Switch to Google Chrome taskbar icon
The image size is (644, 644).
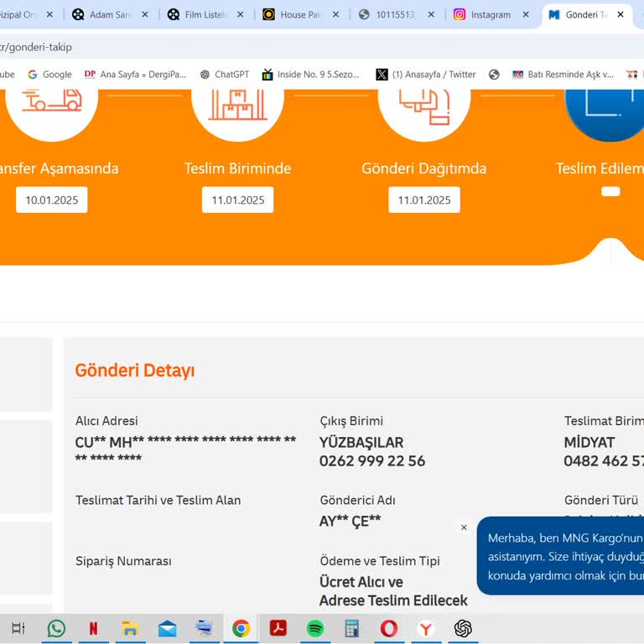click(x=241, y=628)
